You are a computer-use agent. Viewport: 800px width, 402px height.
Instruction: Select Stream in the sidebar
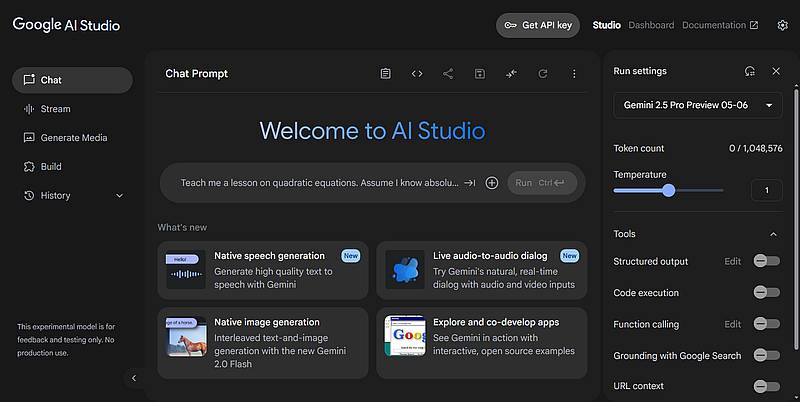[72, 109]
